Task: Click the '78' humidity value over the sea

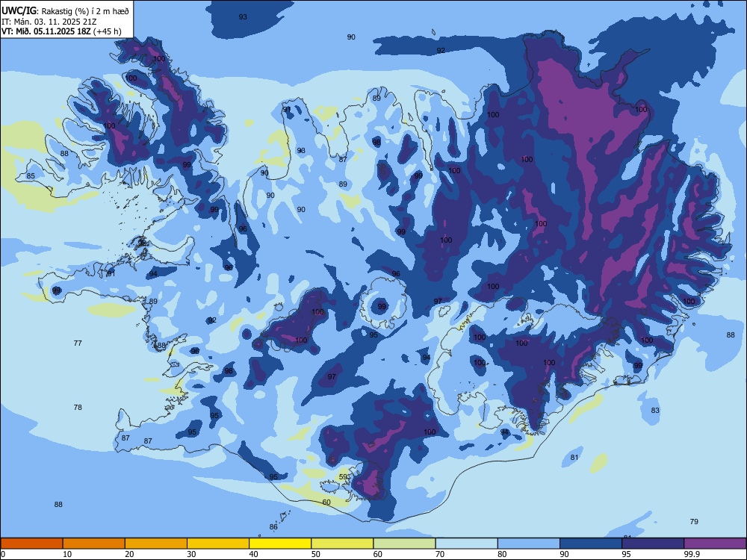Action: click(78, 407)
